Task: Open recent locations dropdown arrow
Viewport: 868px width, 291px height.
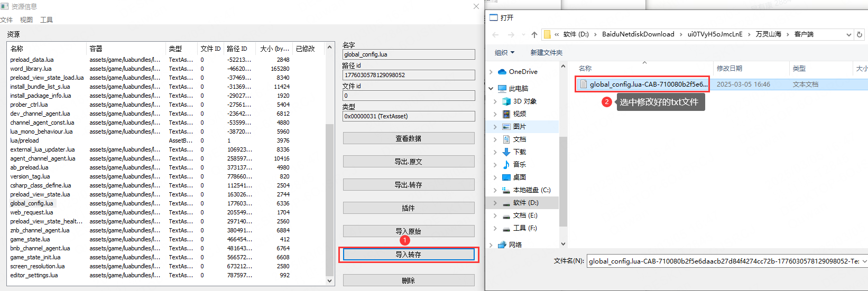Action: 523,35
